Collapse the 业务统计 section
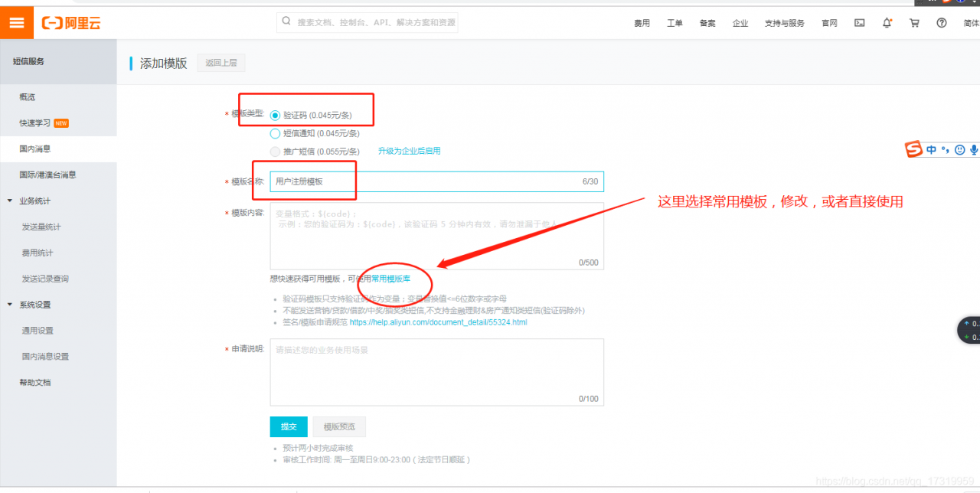980x493 pixels. (11, 201)
